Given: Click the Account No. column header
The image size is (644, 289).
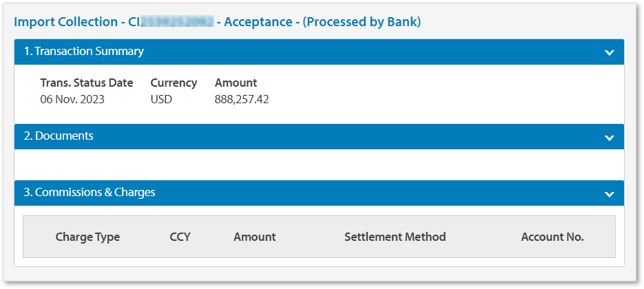Looking at the screenshot, I should (x=552, y=237).
